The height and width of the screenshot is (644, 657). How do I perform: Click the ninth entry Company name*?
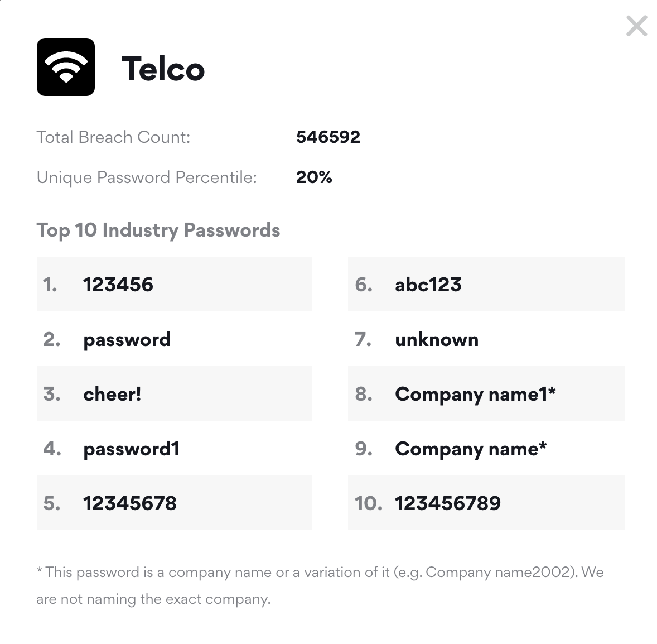pos(471,449)
